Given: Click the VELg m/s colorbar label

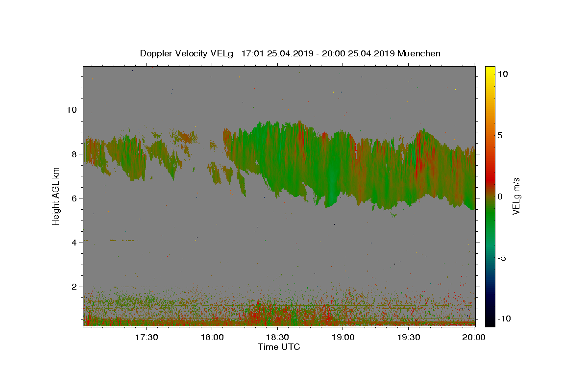Looking at the screenshot, I should tap(516, 196).
